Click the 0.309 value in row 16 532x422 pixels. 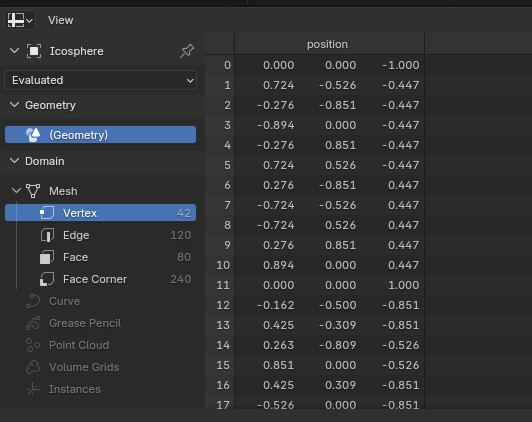(x=341, y=385)
